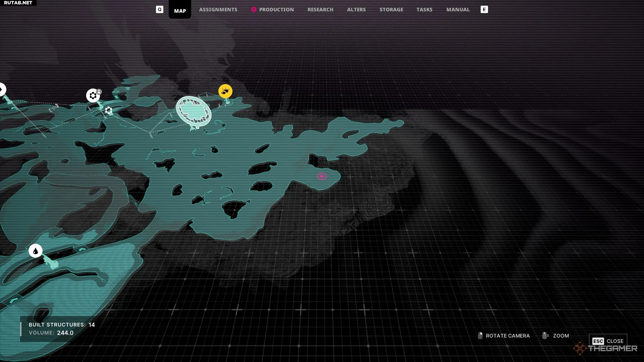This screenshot has width=644, height=362.
Task: Click the E next-tab key icon
Action: click(484, 9)
